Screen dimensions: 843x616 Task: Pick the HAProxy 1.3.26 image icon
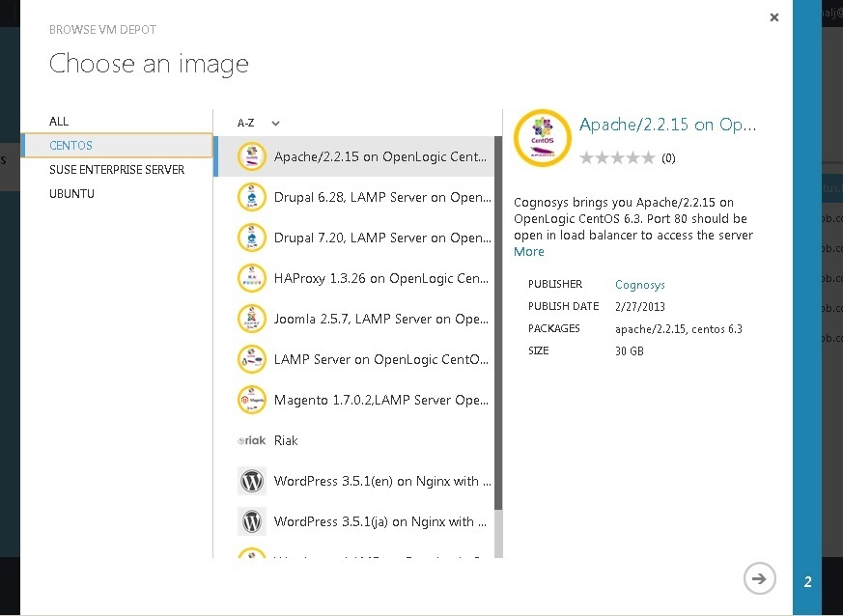click(x=252, y=278)
